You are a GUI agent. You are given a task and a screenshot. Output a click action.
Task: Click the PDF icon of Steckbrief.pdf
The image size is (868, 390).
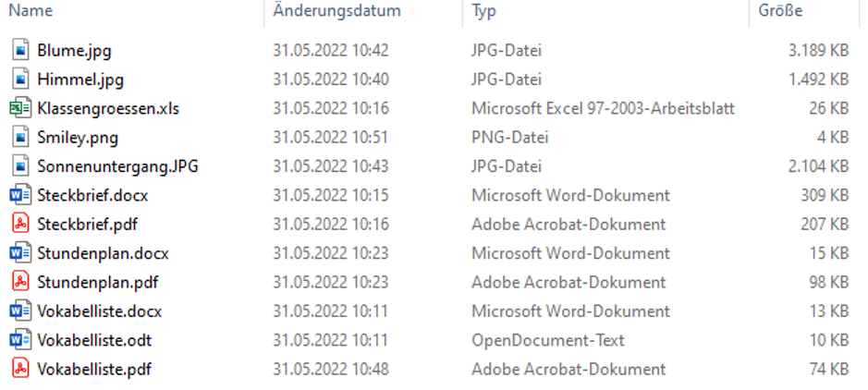(x=20, y=225)
